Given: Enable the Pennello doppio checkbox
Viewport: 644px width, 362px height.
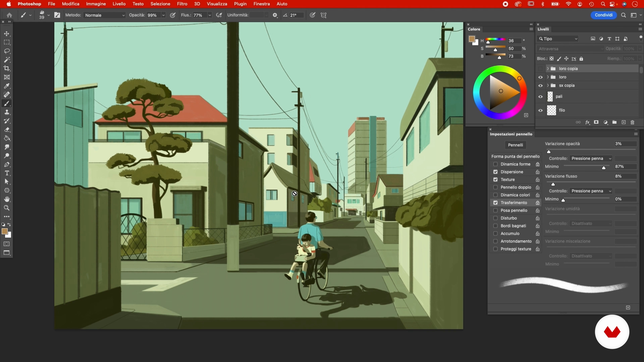Looking at the screenshot, I should (x=495, y=187).
